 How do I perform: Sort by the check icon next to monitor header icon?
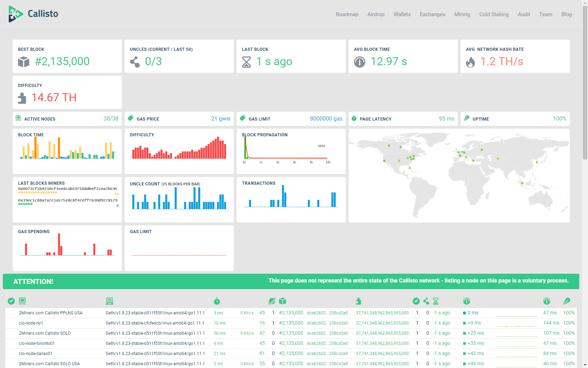pyautogui.click(x=11, y=301)
